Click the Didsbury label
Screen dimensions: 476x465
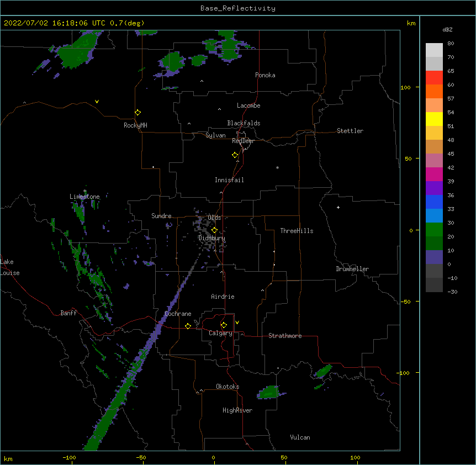point(211,238)
